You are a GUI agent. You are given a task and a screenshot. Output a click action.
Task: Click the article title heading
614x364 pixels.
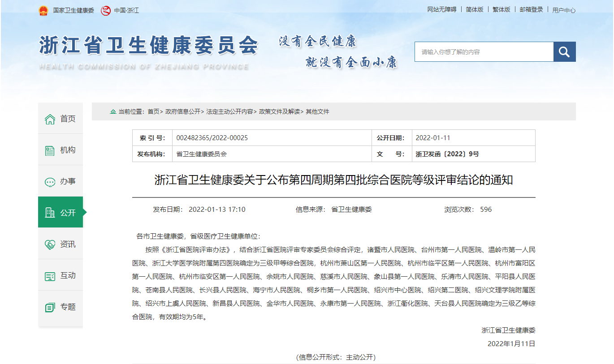(334, 180)
